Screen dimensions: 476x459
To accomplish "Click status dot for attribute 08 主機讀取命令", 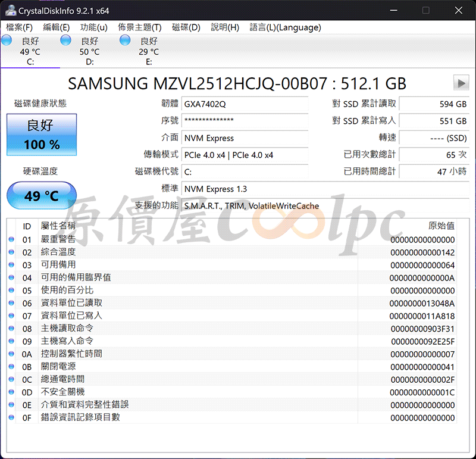I will click(11, 329).
